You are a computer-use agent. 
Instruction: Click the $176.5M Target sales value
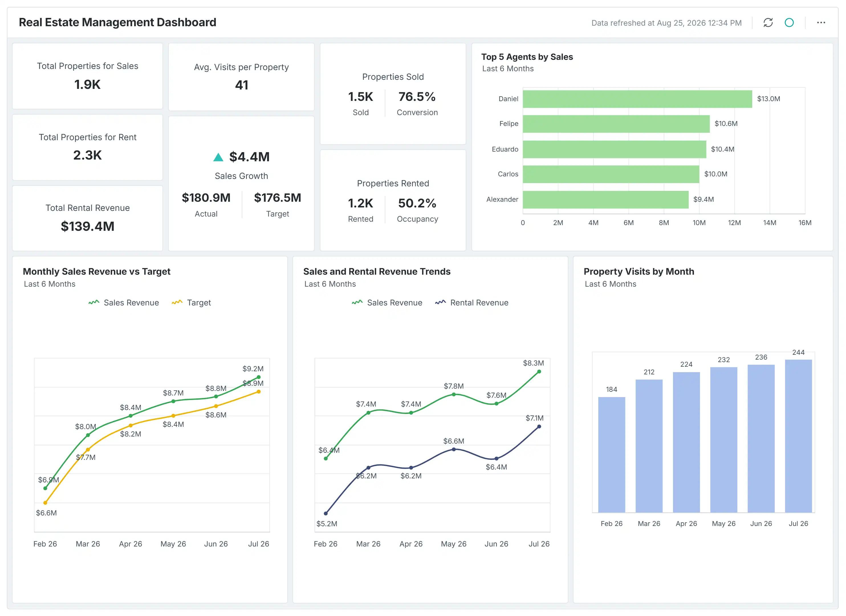278,198
